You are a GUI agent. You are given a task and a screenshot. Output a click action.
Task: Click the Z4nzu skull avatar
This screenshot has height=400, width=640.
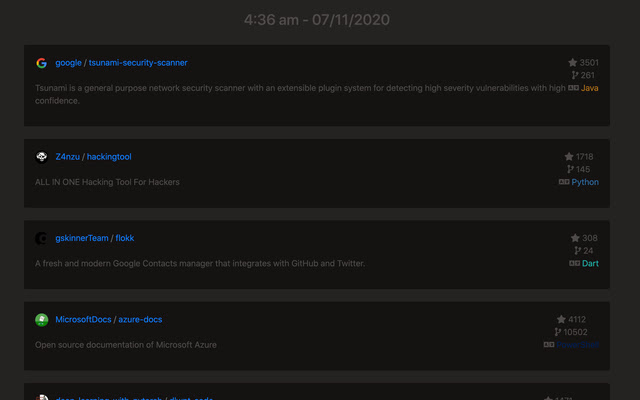[x=42, y=157]
